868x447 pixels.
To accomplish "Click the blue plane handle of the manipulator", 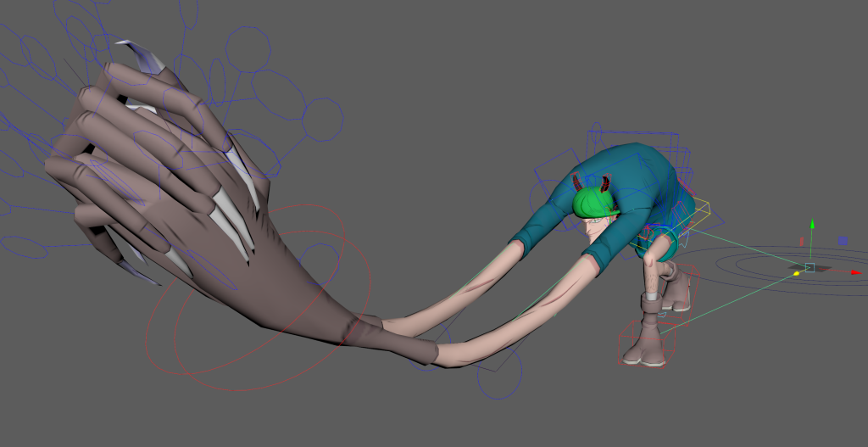I will (x=843, y=241).
